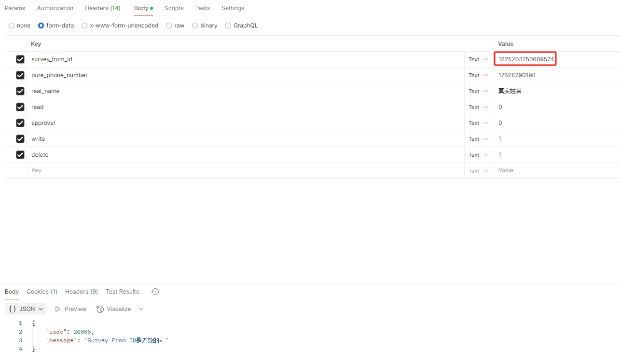Click the empty Key input field
The width and height of the screenshot is (621, 364).
pos(241,170)
